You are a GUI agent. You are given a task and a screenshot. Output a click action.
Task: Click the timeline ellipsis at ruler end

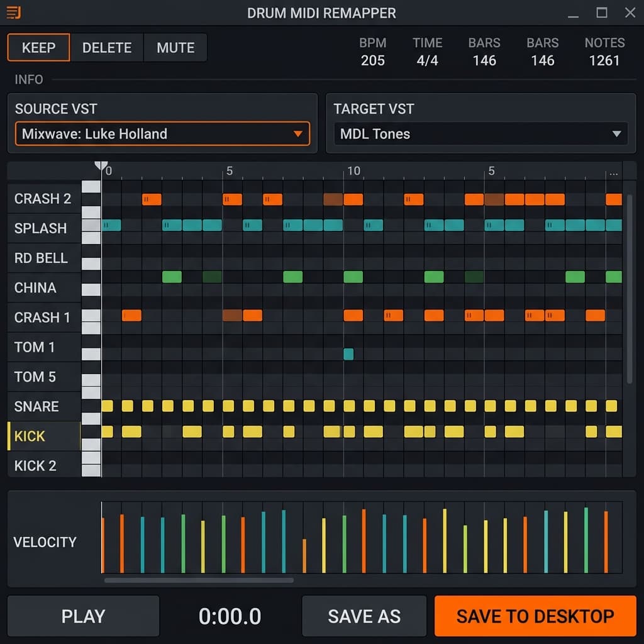[614, 174]
